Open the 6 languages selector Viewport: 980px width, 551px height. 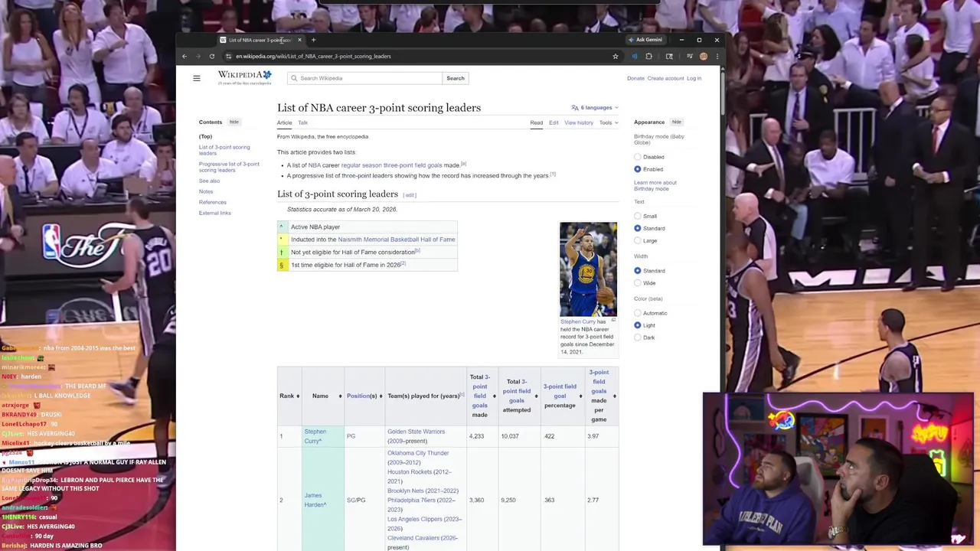point(595,108)
